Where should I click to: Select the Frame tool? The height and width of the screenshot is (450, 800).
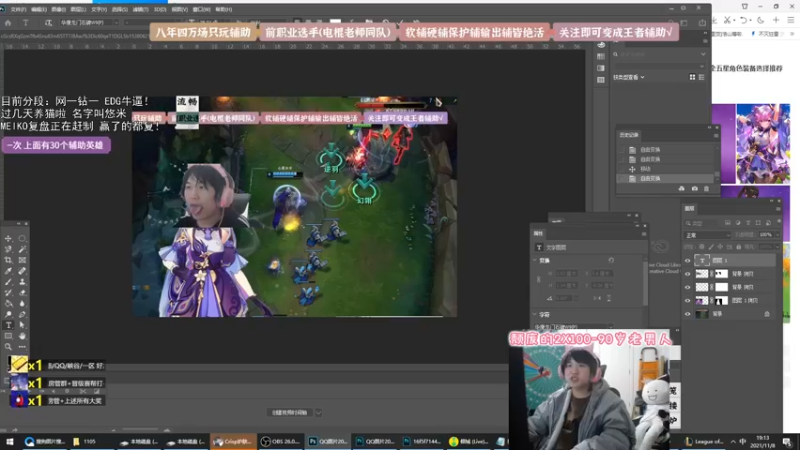(22, 260)
